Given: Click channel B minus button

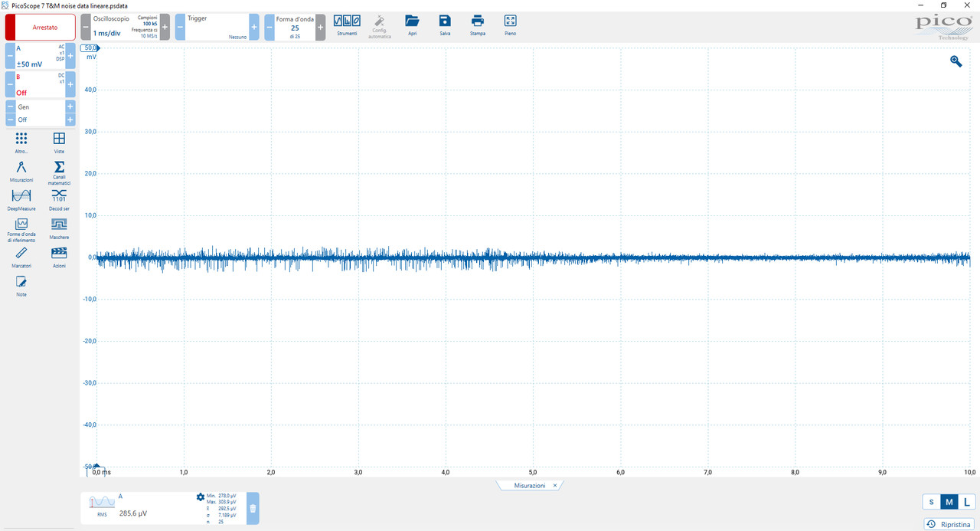Looking at the screenshot, I should [x=10, y=84].
